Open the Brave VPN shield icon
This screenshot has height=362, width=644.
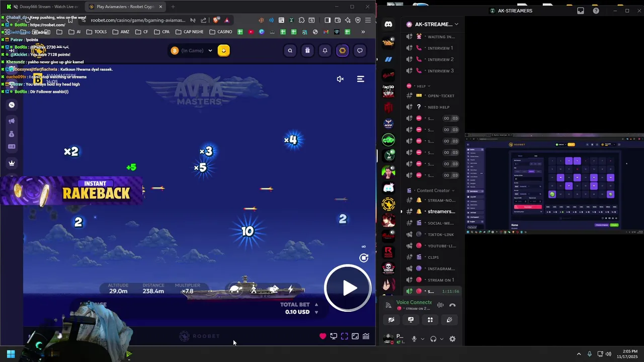358,20
